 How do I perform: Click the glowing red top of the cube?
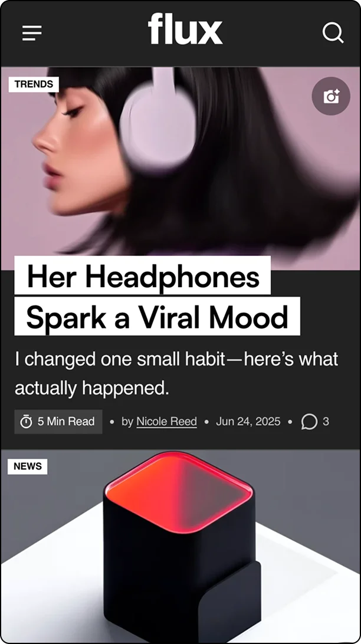178,489
